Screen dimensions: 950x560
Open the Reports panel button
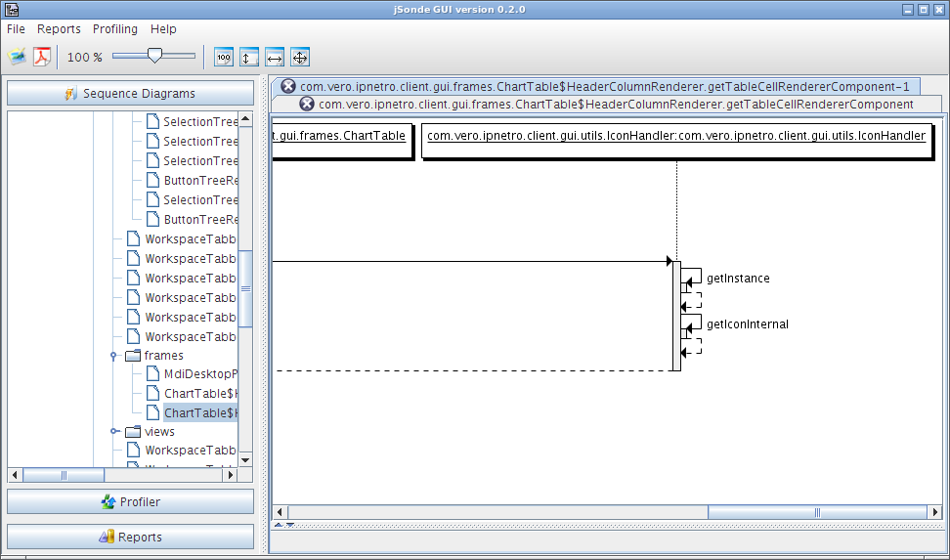[130, 537]
